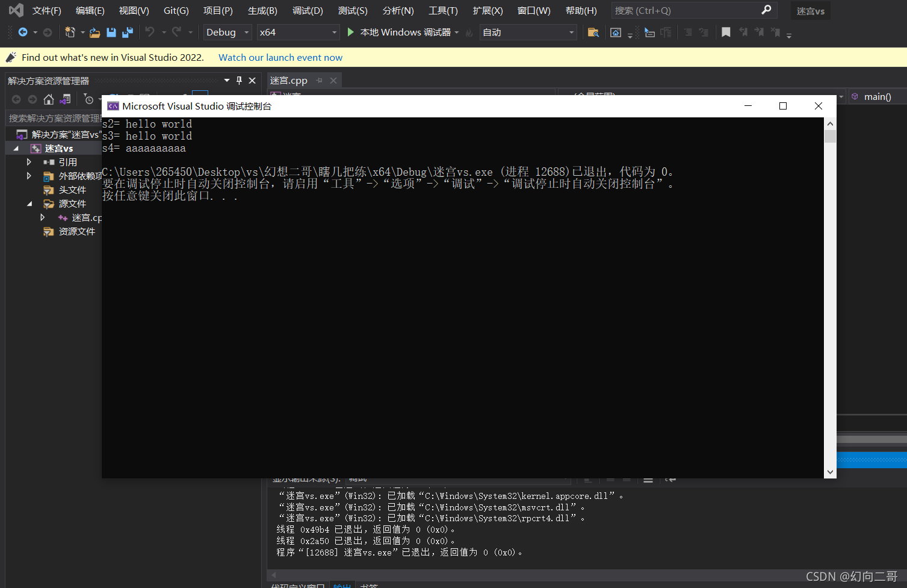
Task: Click the 's4= aaaaaaaaaa' console output line
Action: [x=144, y=148]
